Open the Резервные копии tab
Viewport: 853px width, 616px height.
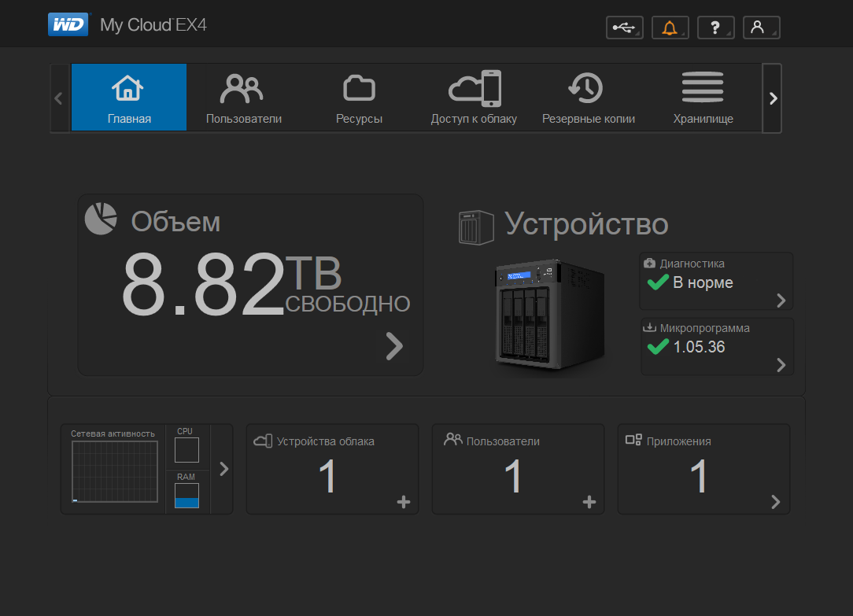click(x=588, y=98)
